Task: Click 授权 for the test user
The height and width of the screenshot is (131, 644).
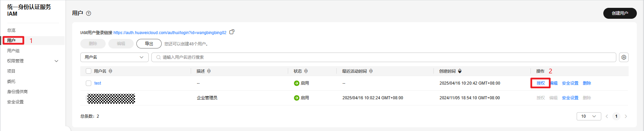Action: tap(540, 83)
